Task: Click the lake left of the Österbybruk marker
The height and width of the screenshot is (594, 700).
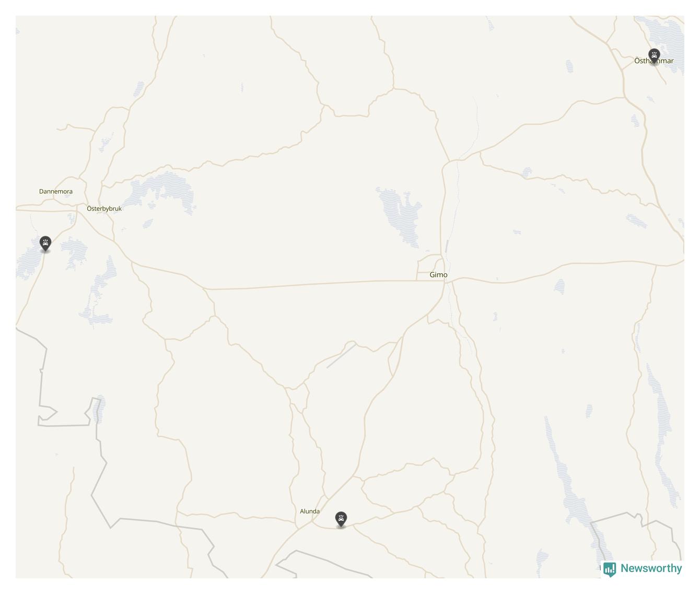Action: pyautogui.click(x=29, y=261)
